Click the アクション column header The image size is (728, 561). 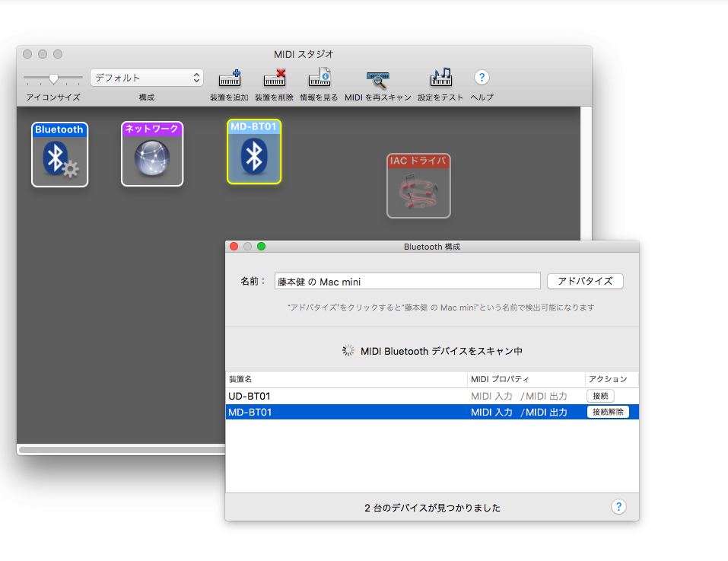pyautogui.click(x=612, y=379)
